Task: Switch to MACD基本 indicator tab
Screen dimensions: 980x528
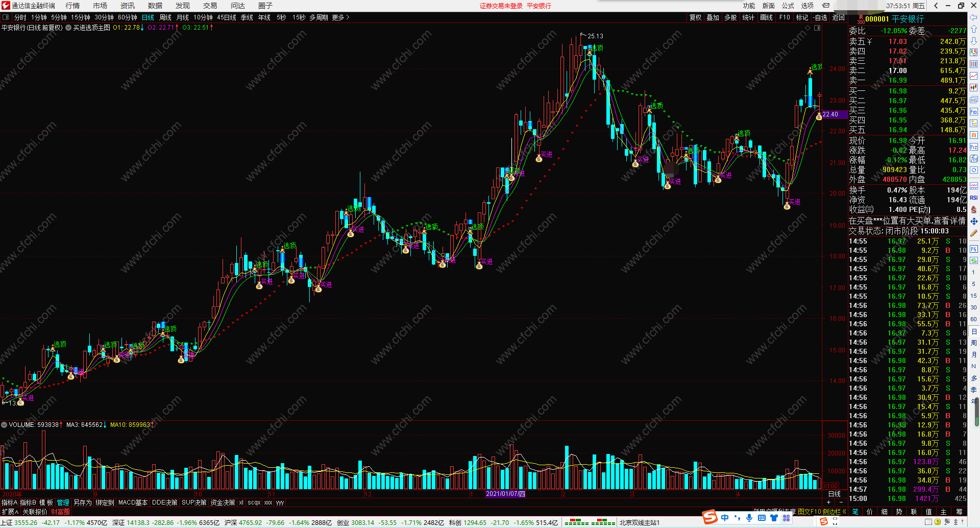Action: [x=133, y=503]
